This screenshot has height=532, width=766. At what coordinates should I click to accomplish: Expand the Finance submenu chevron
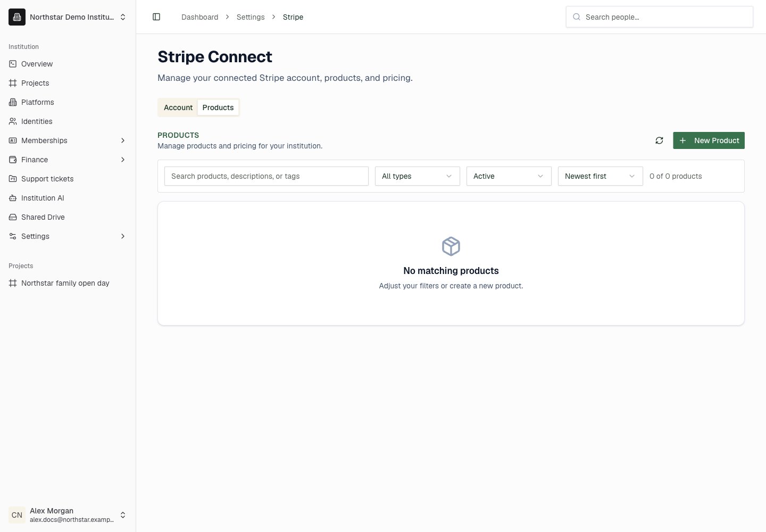click(123, 160)
